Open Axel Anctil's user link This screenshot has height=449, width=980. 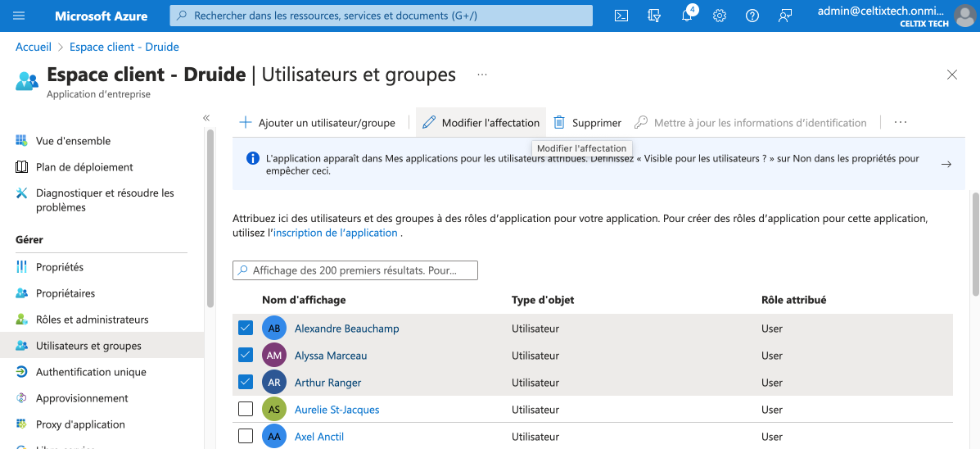pyautogui.click(x=319, y=437)
